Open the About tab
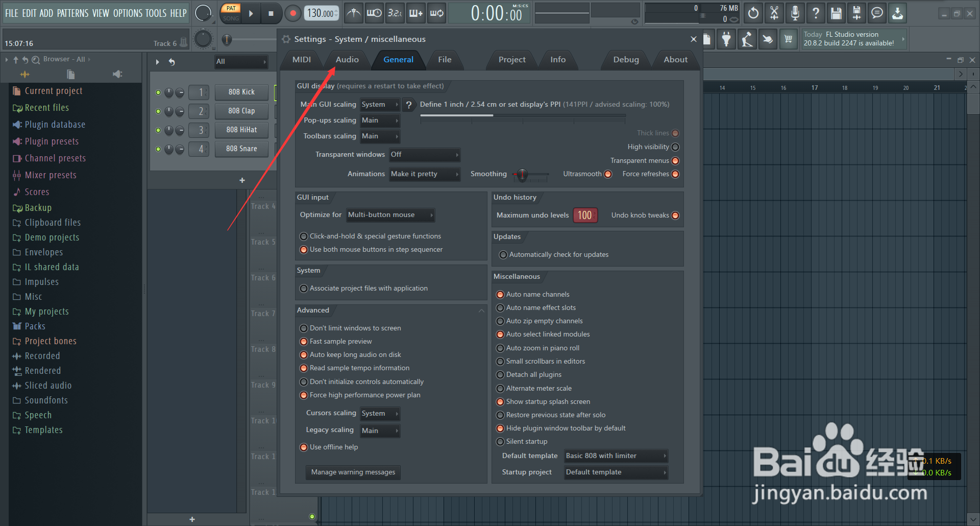Screen dimensions: 980x526 676,60
